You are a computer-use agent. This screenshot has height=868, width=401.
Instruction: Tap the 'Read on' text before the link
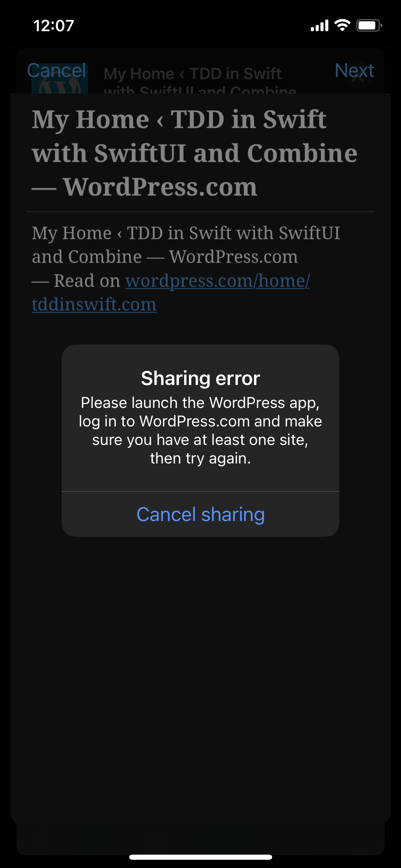tap(87, 281)
